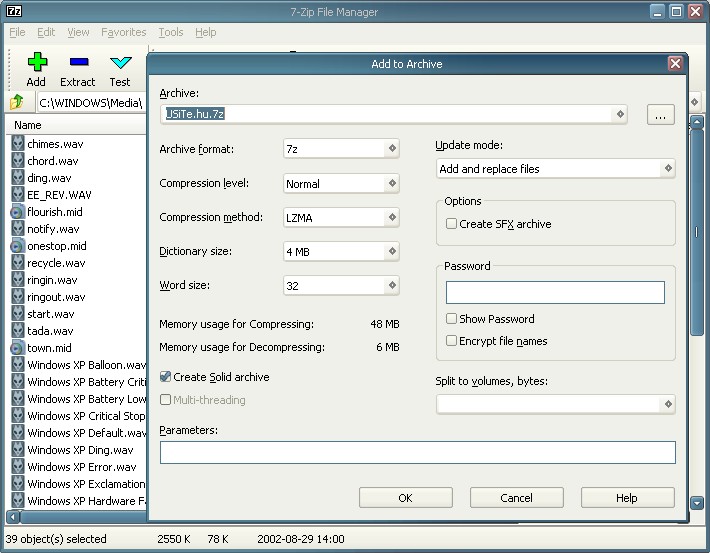Open the Archive format dropdown
Viewport: 710px width, 553px height.
(x=341, y=149)
